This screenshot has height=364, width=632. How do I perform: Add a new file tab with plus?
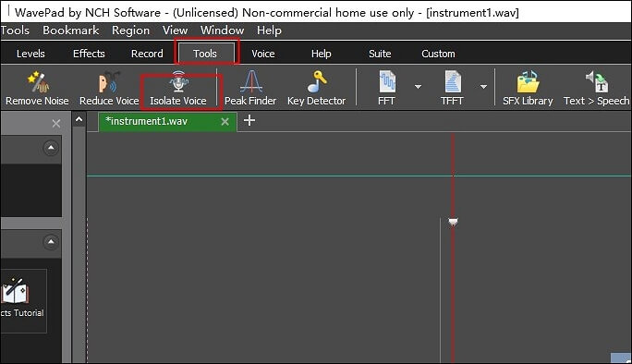(x=249, y=120)
